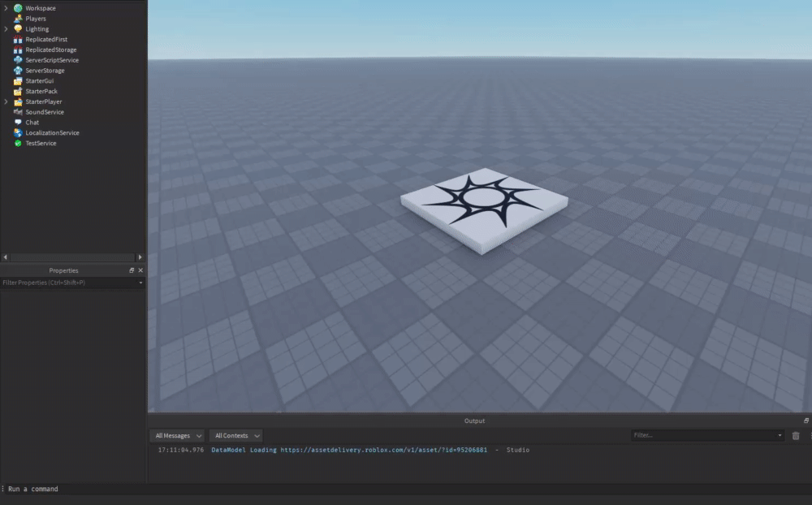Close the Properties panel
Screen dimensions: 812x505
(x=140, y=270)
